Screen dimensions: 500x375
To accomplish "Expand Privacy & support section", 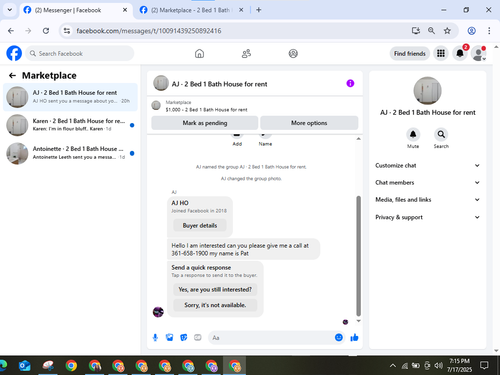I will (427, 217).
